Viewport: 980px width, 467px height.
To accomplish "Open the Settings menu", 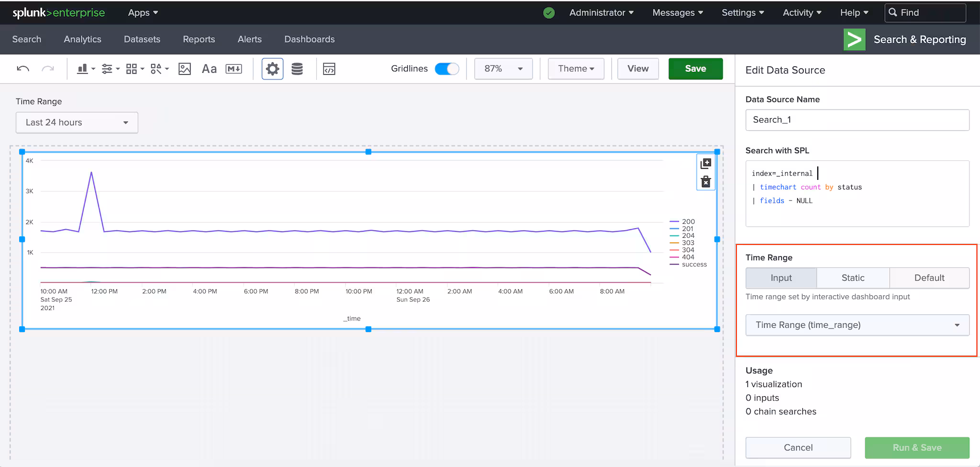I will tap(742, 13).
